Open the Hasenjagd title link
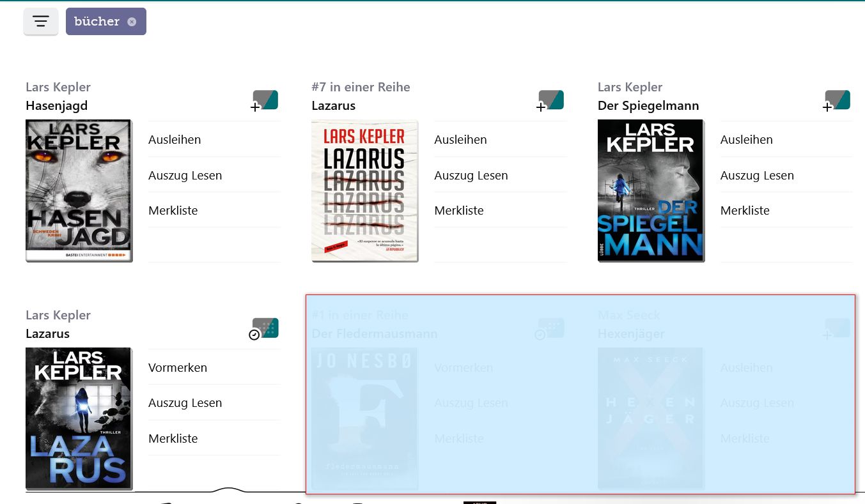The width and height of the screenshot is (865, 504). tap(57, 105)
